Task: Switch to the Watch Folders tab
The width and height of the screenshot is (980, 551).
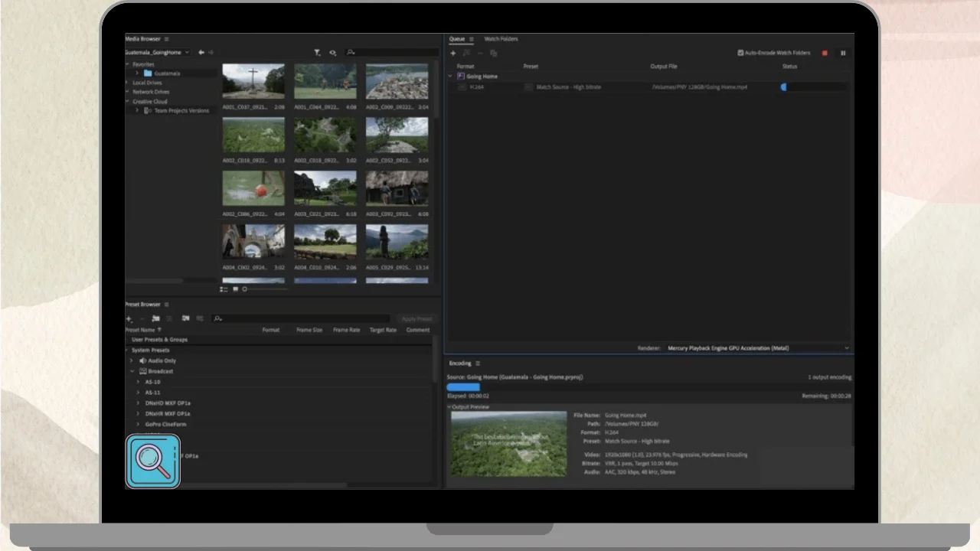Action: (501, 39)
